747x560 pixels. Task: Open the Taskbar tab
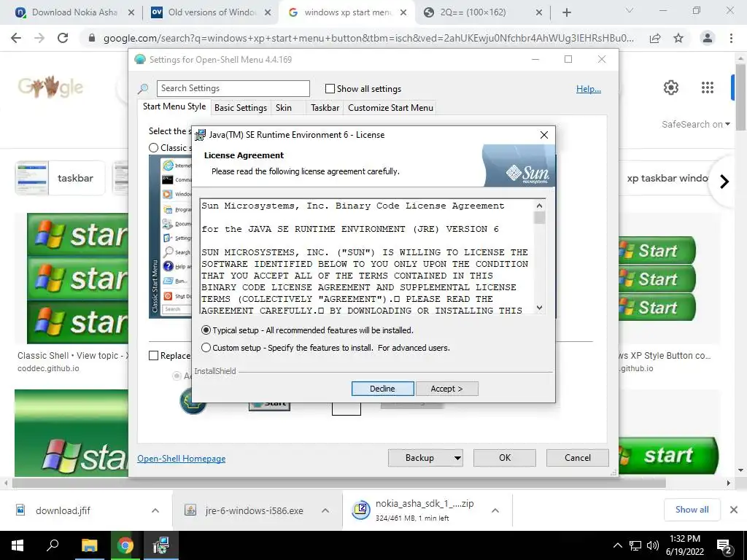[325, 108]
